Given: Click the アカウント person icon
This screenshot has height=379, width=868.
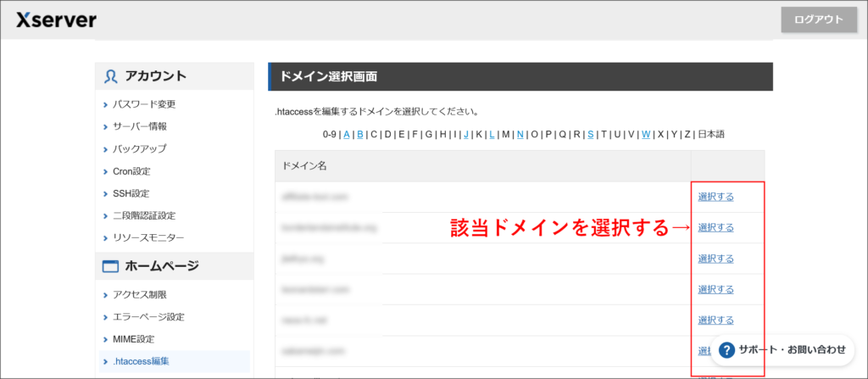Looking at the screenshot, I should tap(110, 76).
